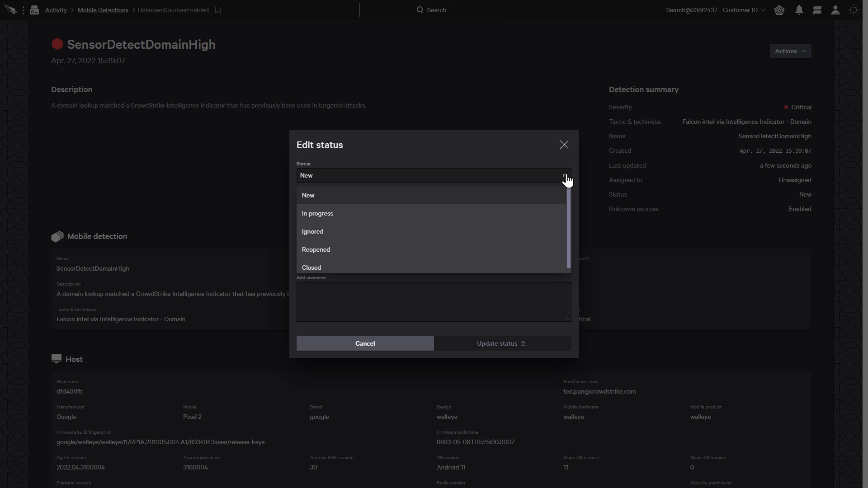868x488 pixels.
Task: Click inside the Add comment field
Action: coord(433,301)
